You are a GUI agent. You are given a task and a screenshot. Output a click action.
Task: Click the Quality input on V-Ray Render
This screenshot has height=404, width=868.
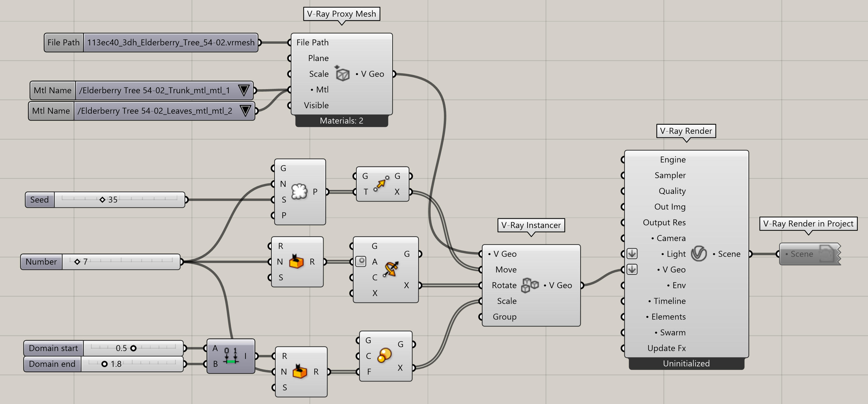click(672, 191)
